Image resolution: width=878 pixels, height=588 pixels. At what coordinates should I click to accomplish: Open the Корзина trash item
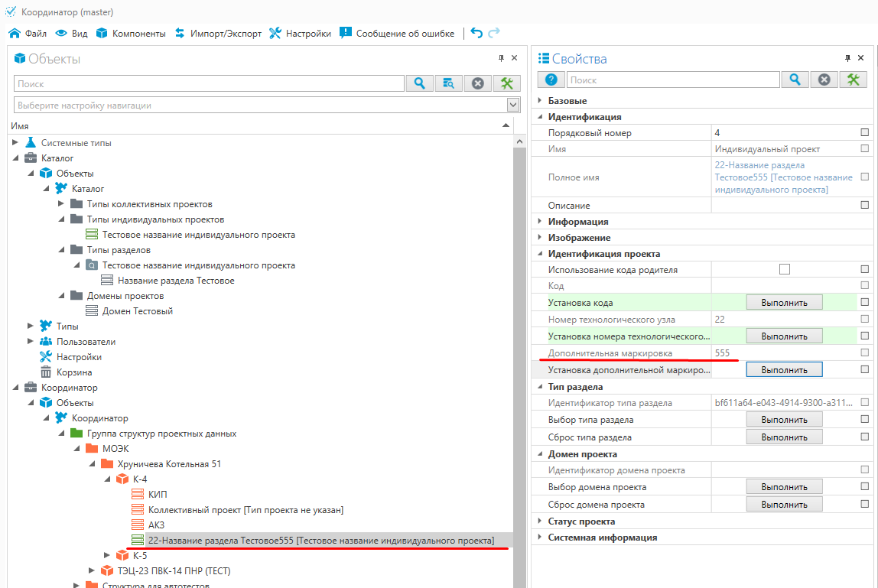pos(73,372)
